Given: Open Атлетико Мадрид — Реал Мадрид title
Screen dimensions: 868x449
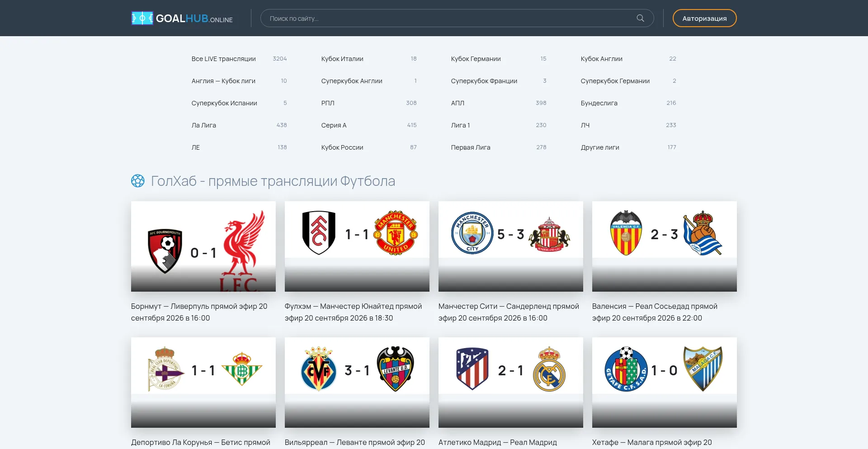Looking at the screenshot, I should [498, 442].
